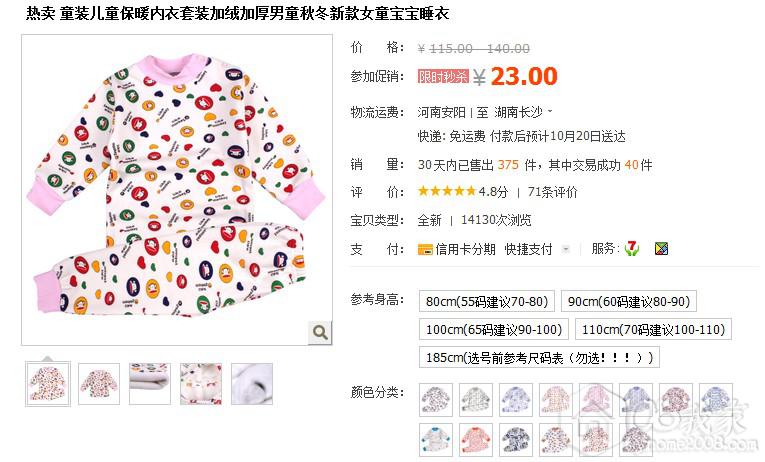Select the first color swatch in 颜色分类
The image size is (765, 462).
coord(436,400)
